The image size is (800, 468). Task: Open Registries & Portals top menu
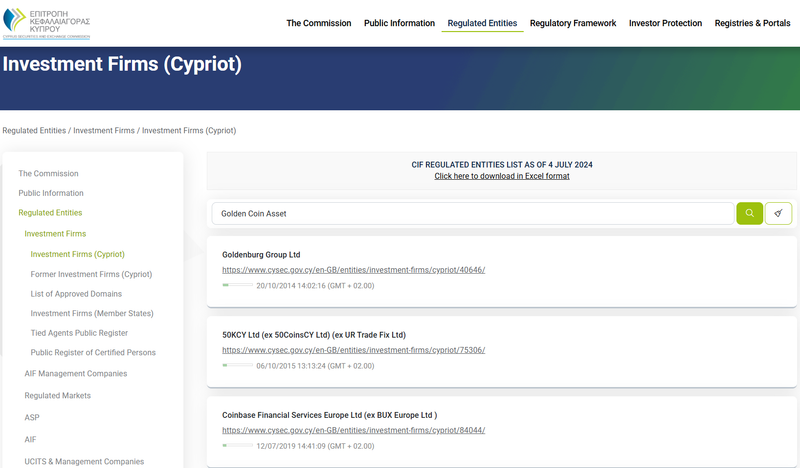coord(752,23)
